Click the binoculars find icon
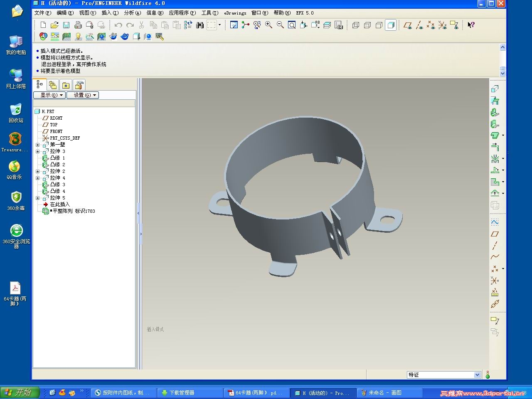The image size is (532, 399). point(200,25)
